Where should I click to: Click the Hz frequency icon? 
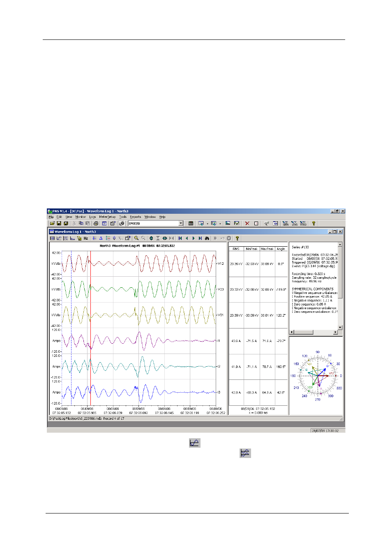coord(86,238)
